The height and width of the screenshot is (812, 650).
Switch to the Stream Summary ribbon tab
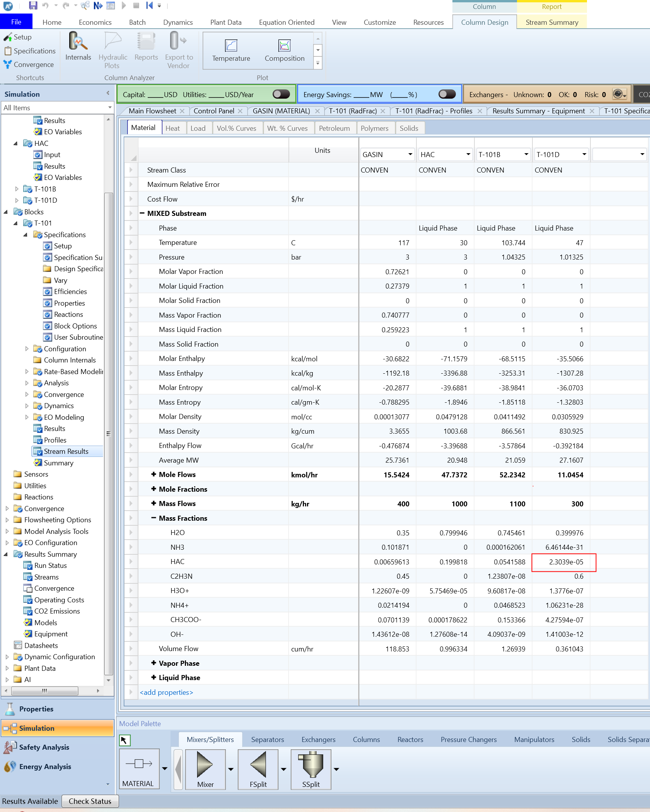pos(552,22)
